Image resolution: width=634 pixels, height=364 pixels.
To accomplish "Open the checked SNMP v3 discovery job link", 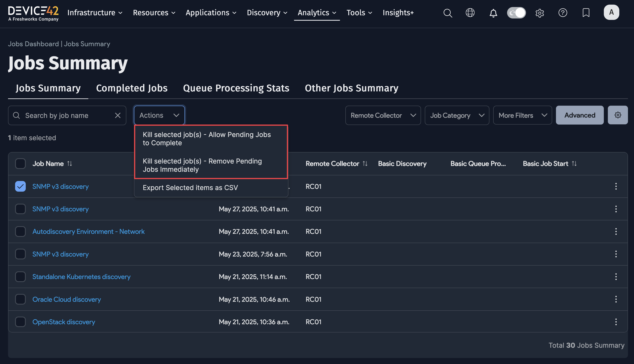I will coord(60,186).
